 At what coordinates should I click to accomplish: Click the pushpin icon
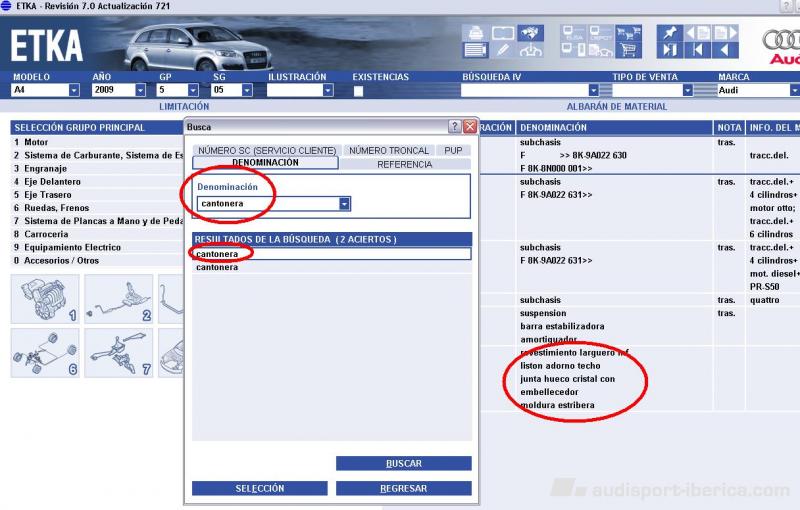pos(669,34)
